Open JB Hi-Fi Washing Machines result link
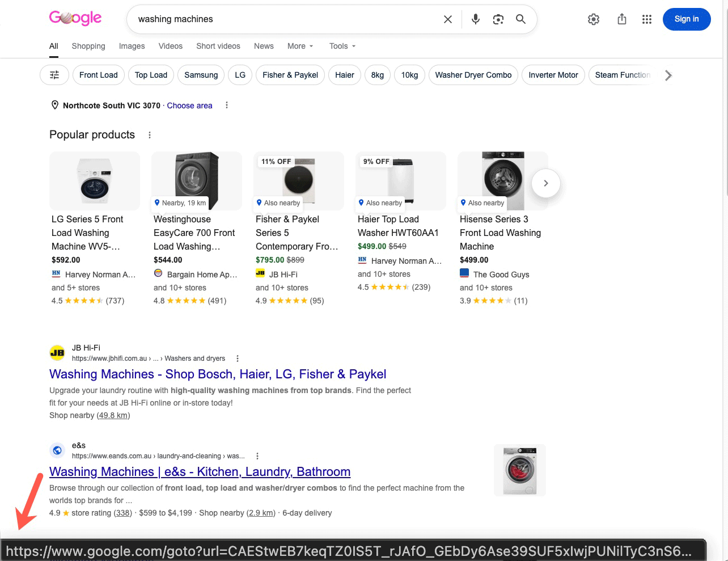Image resolution: width=728 pixels, height=561 pixels. (218, 374)
